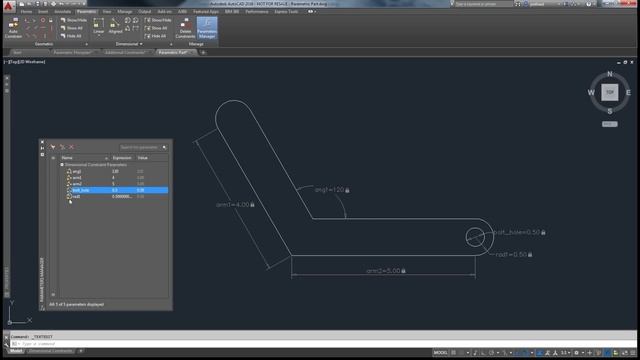Click the Delete Constraints tool
Image resolution: width=640 pixels, height=360 pixels.
tap(185, 28)
